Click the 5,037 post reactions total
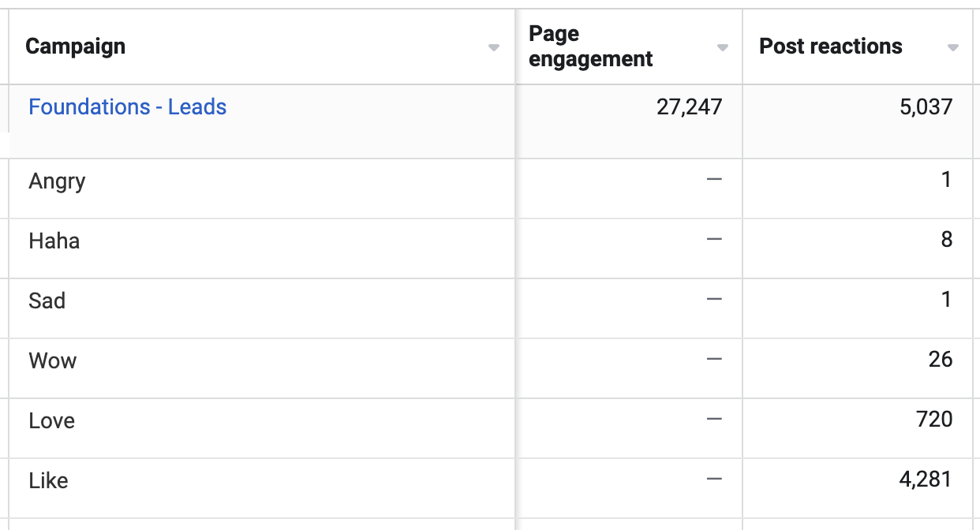The width and height of the screenshot is (980, 530). click(926, 106)
